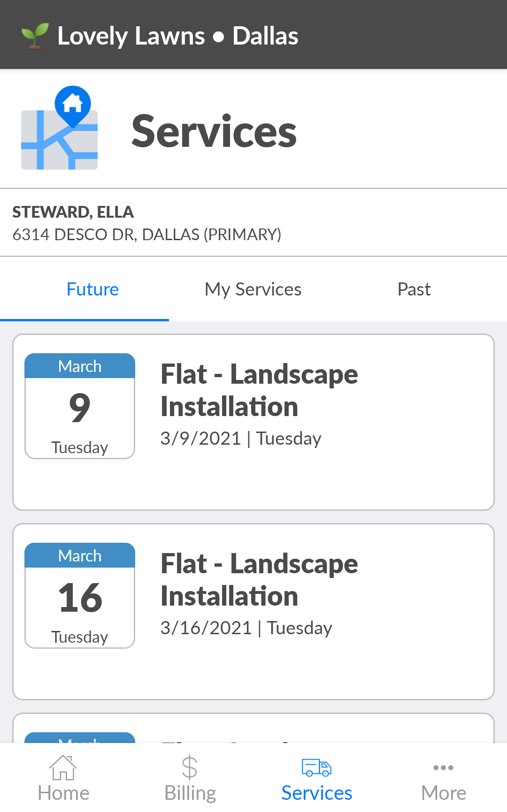Switch to the Past tab
The image size is (507, 812).
(x=414, y=289)
